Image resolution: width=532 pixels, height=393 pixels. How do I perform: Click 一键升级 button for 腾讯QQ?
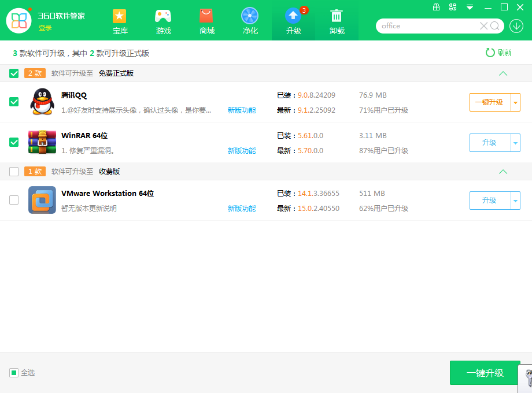490,102
